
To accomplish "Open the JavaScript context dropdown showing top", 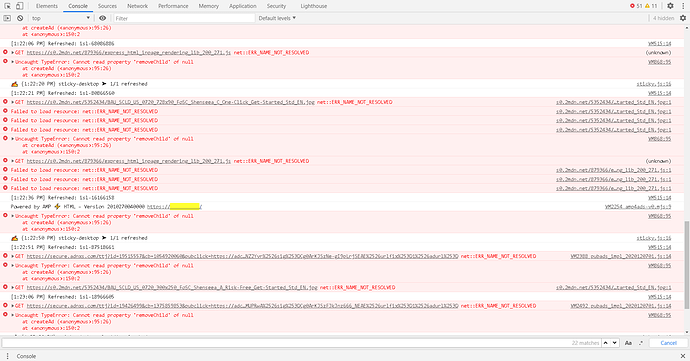I will (60, 18).
